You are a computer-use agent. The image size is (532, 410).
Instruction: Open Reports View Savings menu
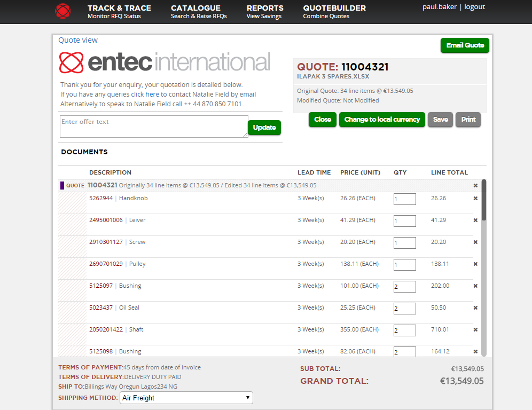pos(265,12)
